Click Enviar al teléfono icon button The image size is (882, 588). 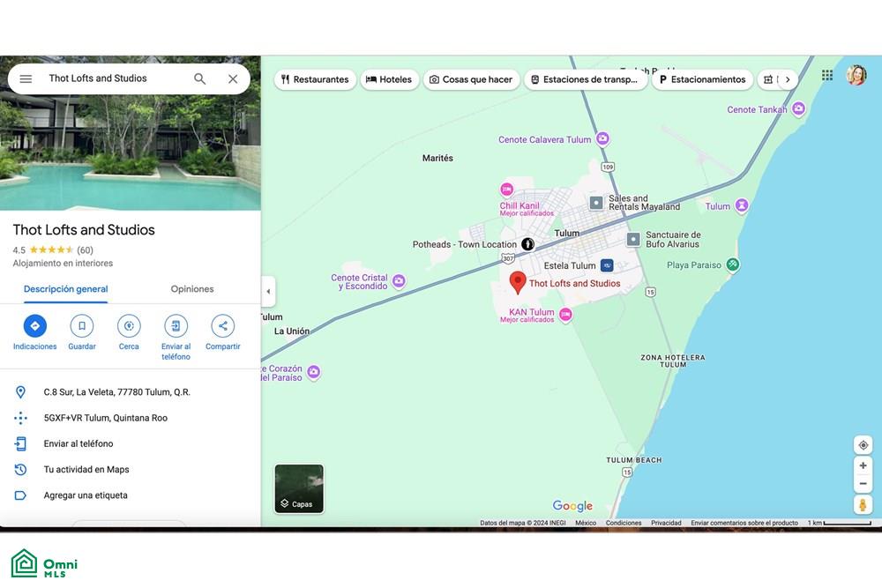coord(176,325)
